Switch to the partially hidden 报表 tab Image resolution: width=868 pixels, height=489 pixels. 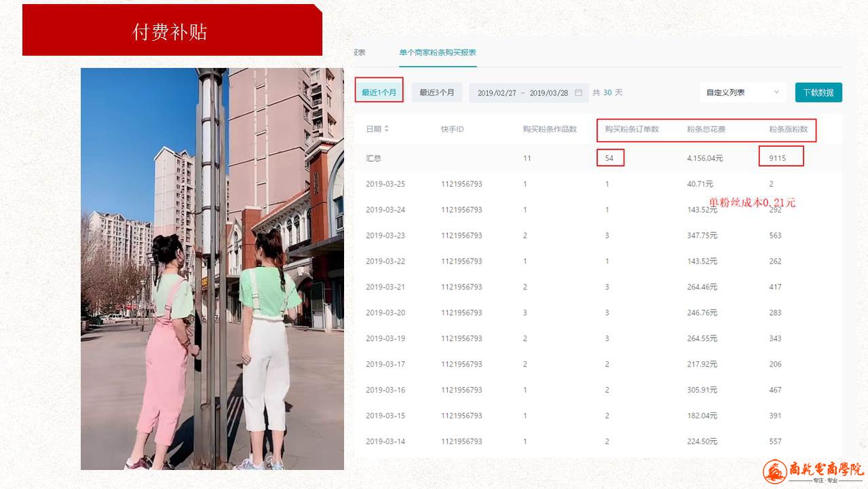pos(359,52)
